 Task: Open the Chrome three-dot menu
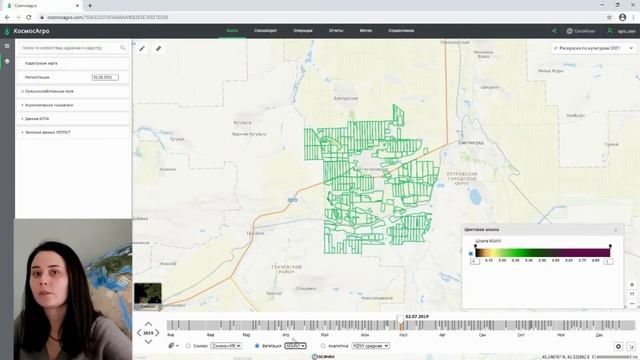click(633, 17)
